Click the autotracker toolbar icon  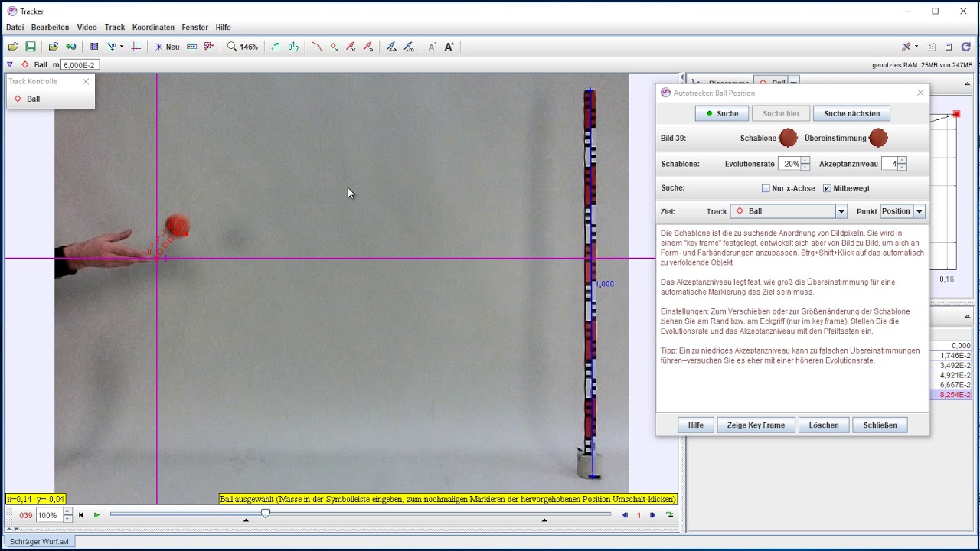pos(208,47)
